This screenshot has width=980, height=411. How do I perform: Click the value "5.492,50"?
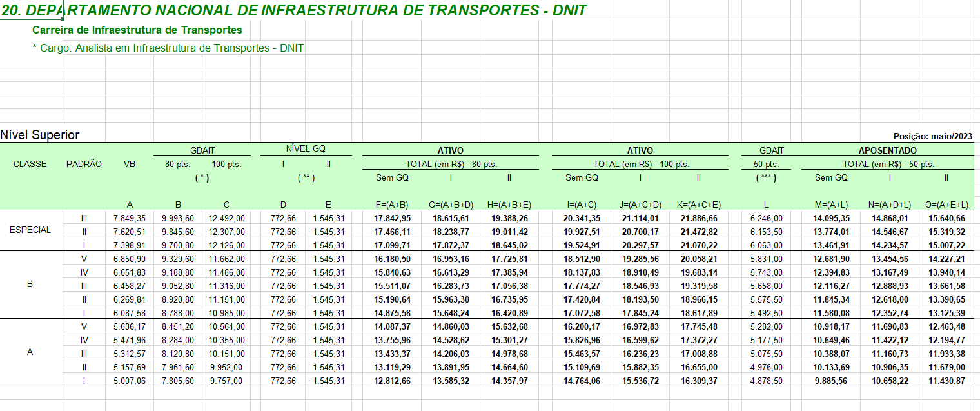click(767, 313)
